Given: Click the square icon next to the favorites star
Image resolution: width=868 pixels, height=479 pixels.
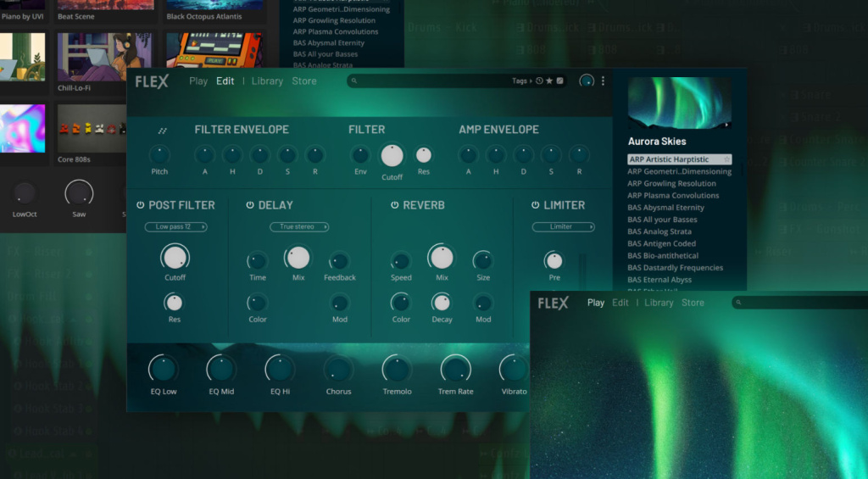Looking at the screenshot, I should pos(559,81).
